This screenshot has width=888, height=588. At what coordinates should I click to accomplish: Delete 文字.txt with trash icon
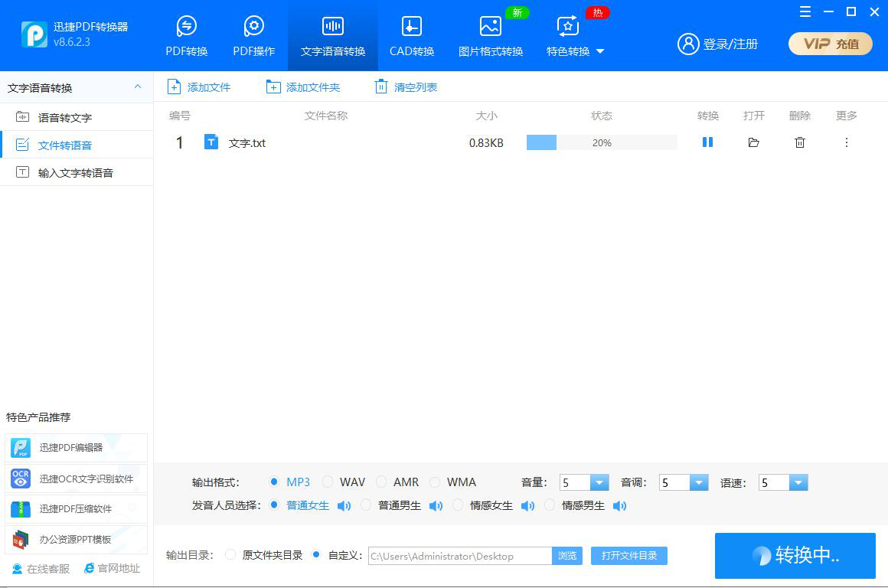click(800, 142)
